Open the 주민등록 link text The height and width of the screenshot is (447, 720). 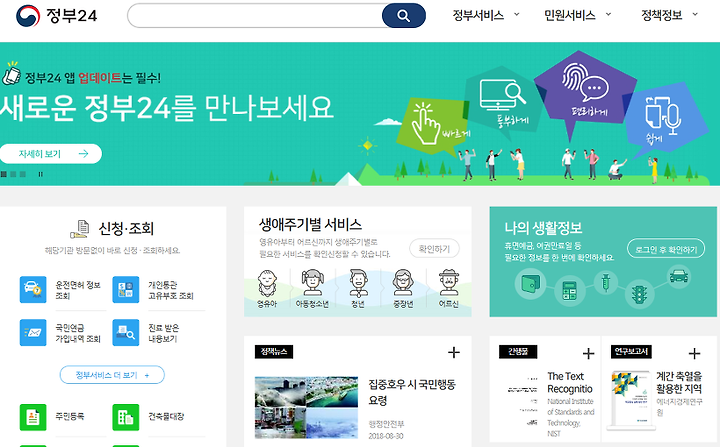click(70, 417)
